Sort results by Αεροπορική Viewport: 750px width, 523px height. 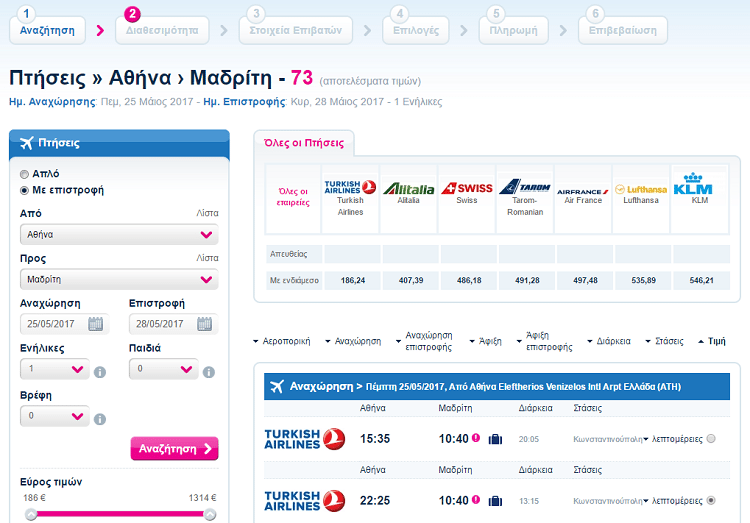(x=282, y=341)
